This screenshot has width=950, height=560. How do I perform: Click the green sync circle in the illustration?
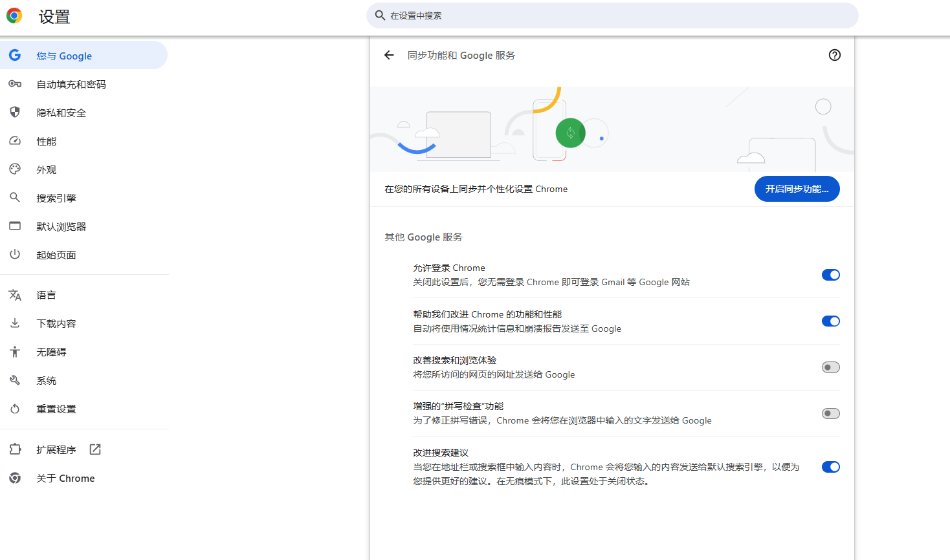pyautogui.click(x=571, y=133)
